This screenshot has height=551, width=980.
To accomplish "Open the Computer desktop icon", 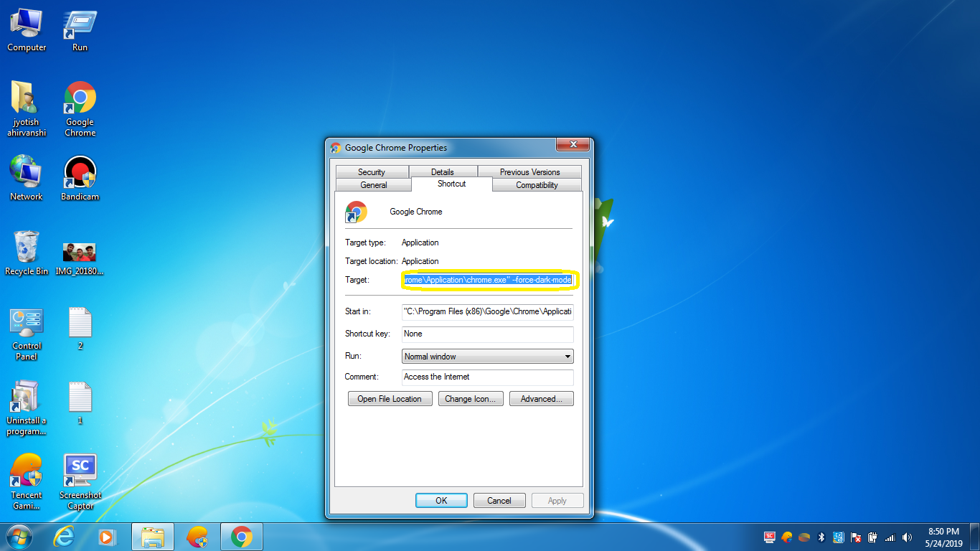I will (x=27, y=30).
